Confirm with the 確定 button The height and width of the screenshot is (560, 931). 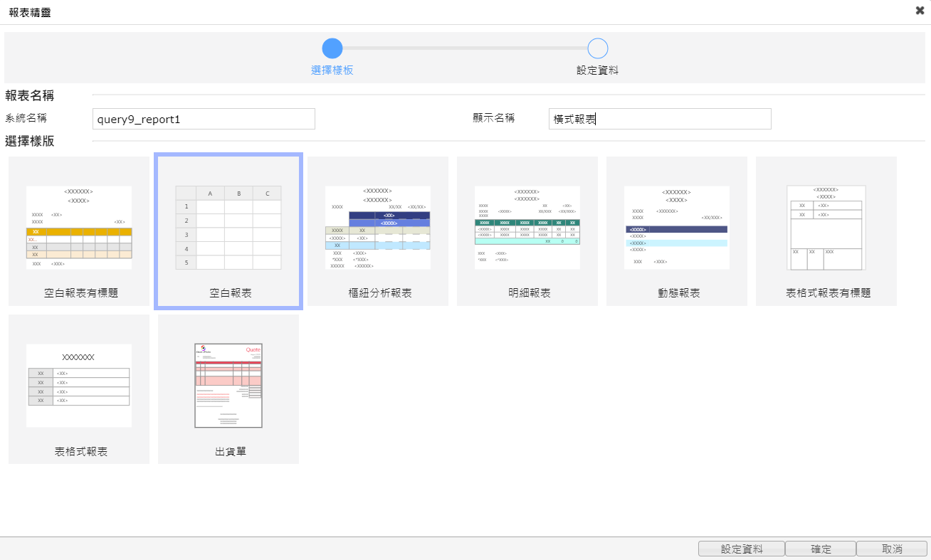(x=821, y=549)
